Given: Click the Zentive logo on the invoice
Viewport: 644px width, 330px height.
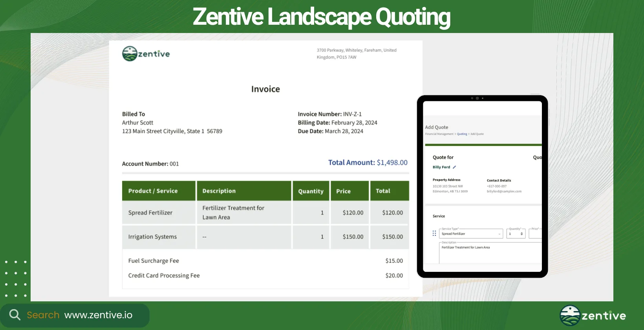Looking at the screenshot, I should pyautogui.click(x=146, y=54).
